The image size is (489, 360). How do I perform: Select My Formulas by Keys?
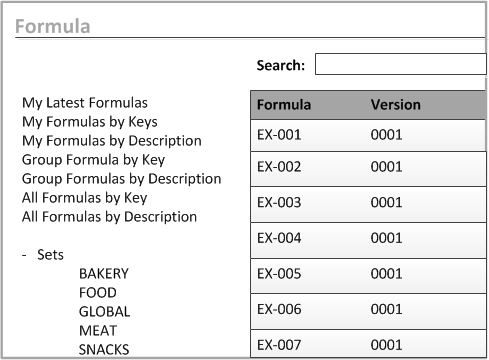(90, 122)
